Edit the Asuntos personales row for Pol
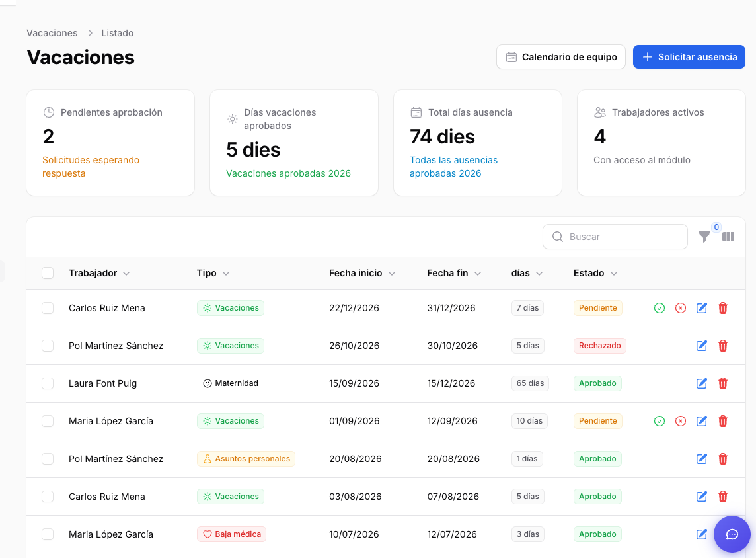The image size is (756, 558). (x=702, y=459)
